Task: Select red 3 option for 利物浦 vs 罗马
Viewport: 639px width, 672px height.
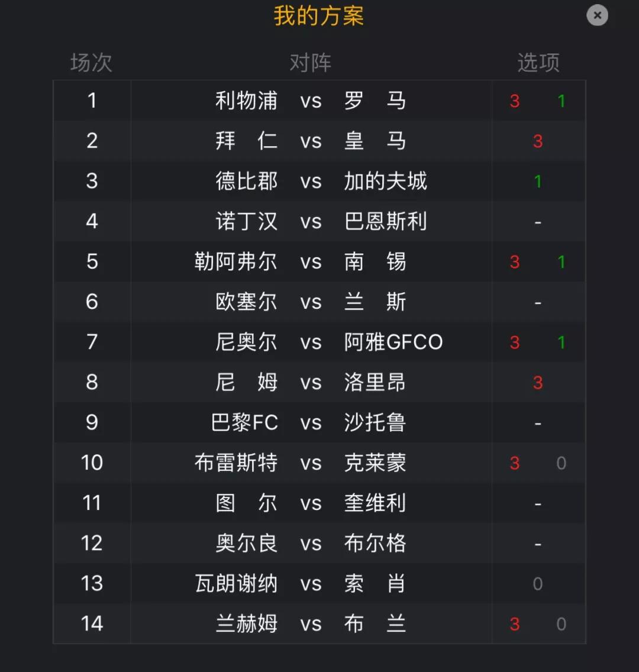Action: (x=515, y=101)
